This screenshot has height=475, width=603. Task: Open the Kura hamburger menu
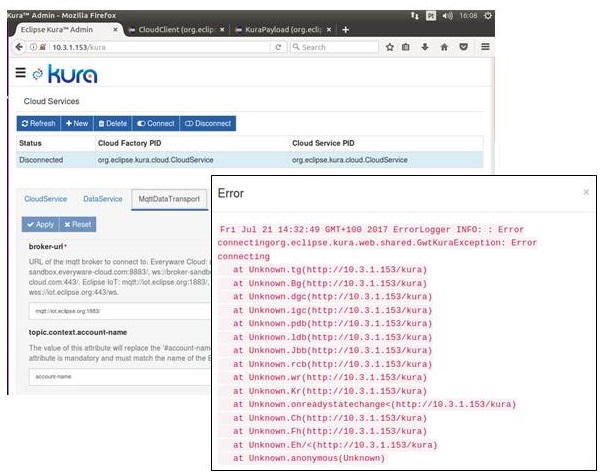click(x=20, y=72)
